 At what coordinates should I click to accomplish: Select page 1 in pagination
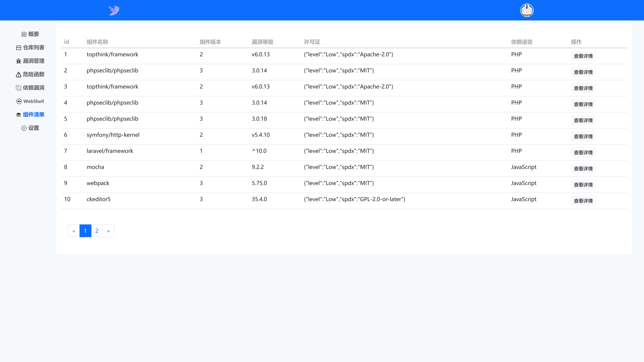(85, 231)
